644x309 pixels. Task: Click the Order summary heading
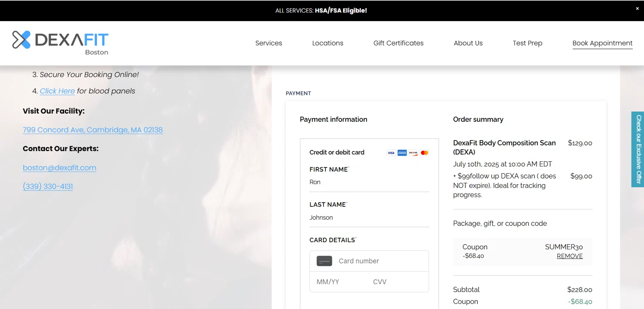pos(478,119)
